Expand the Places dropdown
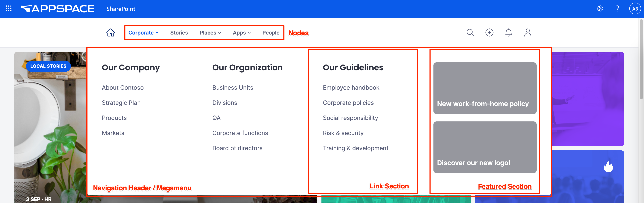The image size is (644, 203). pos(210,33)
